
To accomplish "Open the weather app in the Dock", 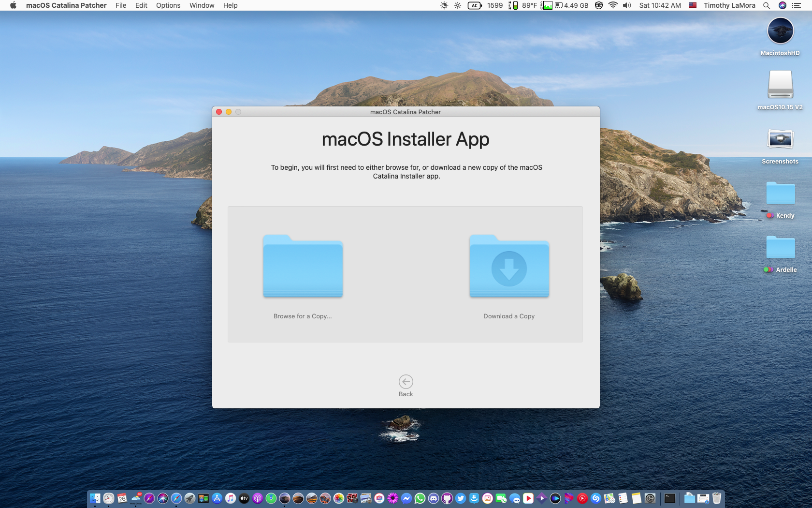I will coord(136,498).
